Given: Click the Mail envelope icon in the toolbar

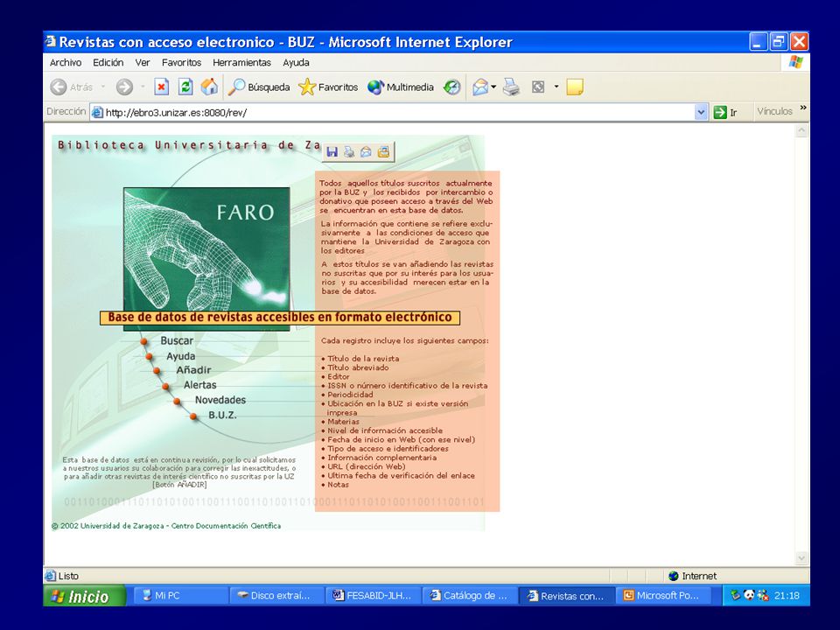Looking at the screenshot, I should (480, 87).
